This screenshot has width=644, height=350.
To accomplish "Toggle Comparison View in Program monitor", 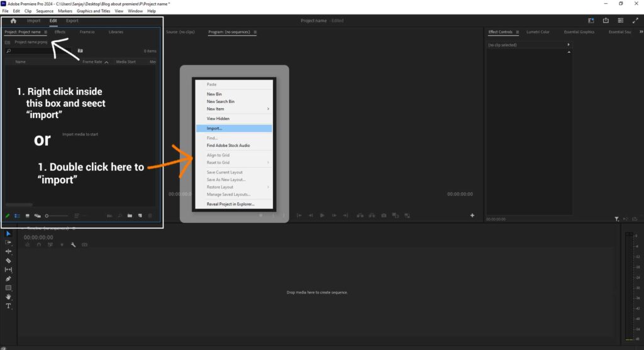I will coord(395,216).
